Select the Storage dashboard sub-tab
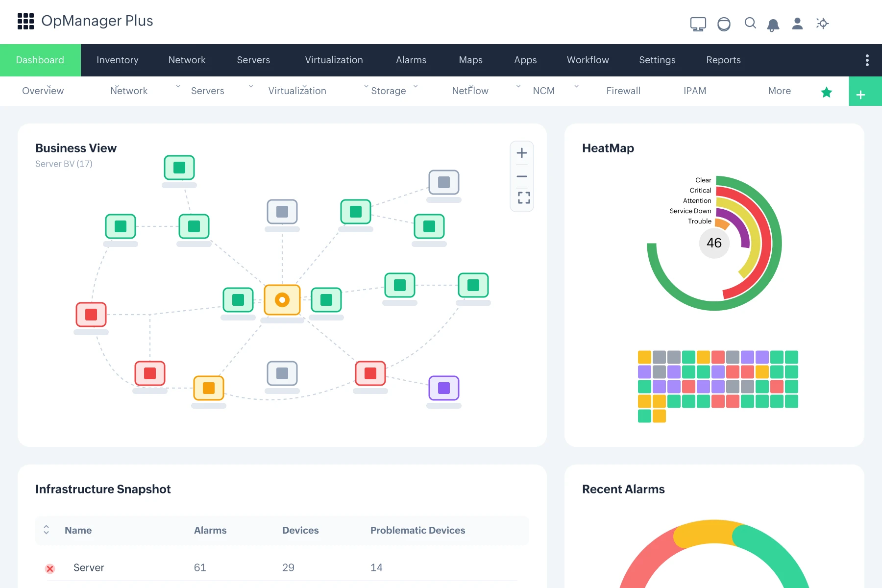Viewport: 882px width, 588px height. pos(389,91)
